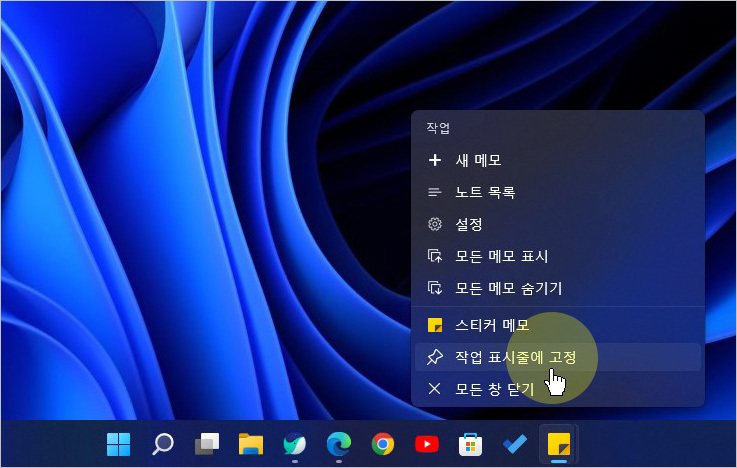Select 모든 창 닫기 entry
This screenshot has height=468, width=737.
pyautogui.click(x=558, y=389)
